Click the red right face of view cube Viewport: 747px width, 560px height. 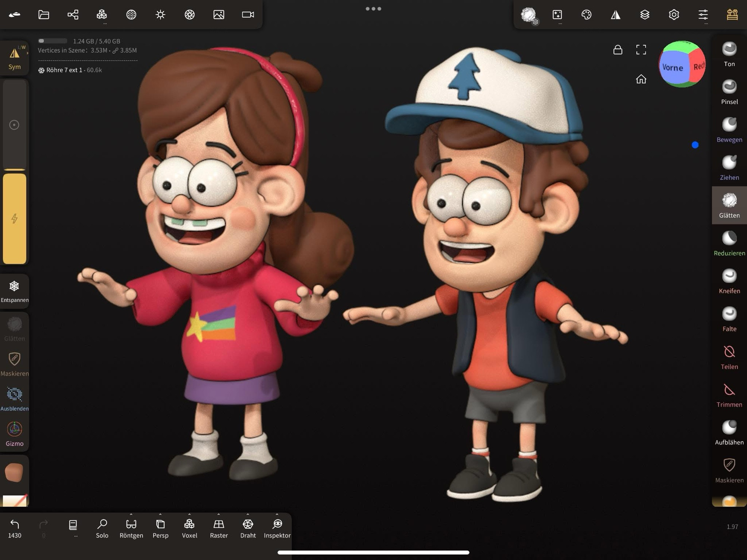click(x=698, y=66)
